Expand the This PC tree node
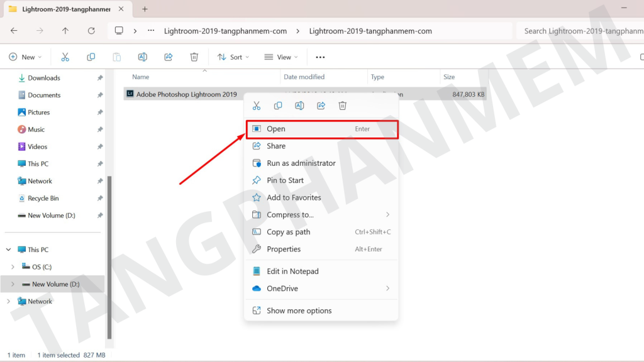This screenshot has height=362, width=644. (x=8, y=250)
